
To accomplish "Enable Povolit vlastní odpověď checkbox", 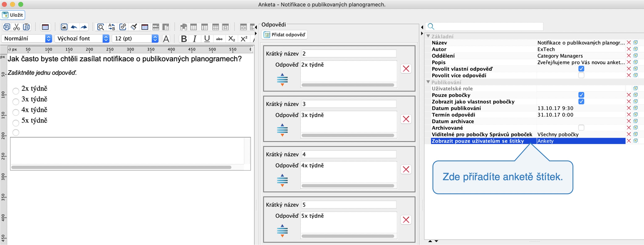I will 581,69.
